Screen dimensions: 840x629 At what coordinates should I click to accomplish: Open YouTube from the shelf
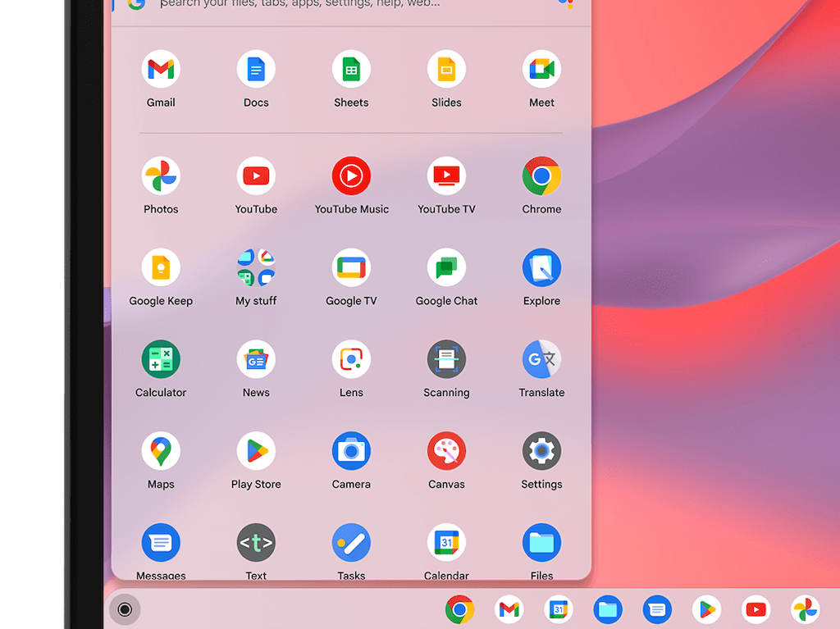click(x=756, y=609)
